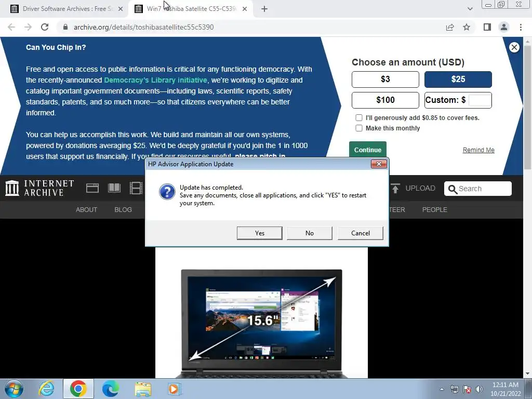Open Windows Media Player from taskbar
Viewport: 532px width, 399px height.
pyautogui.click(x=175, y=389)
